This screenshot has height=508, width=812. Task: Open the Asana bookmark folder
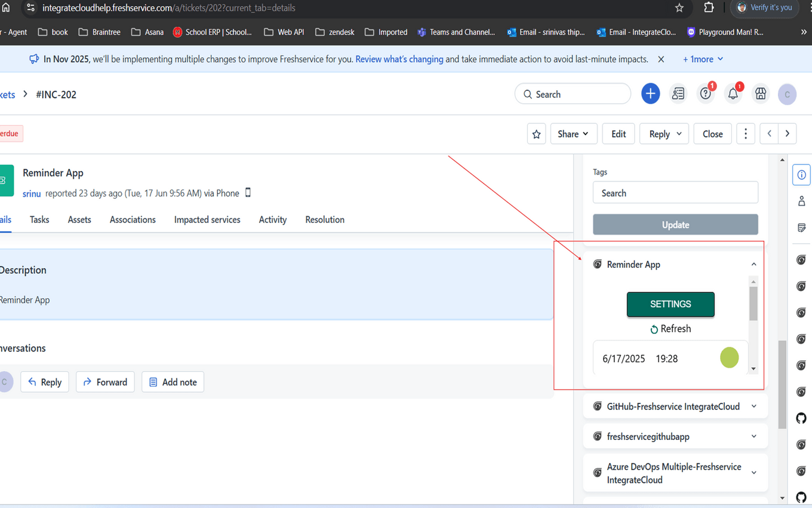[147, 32]
